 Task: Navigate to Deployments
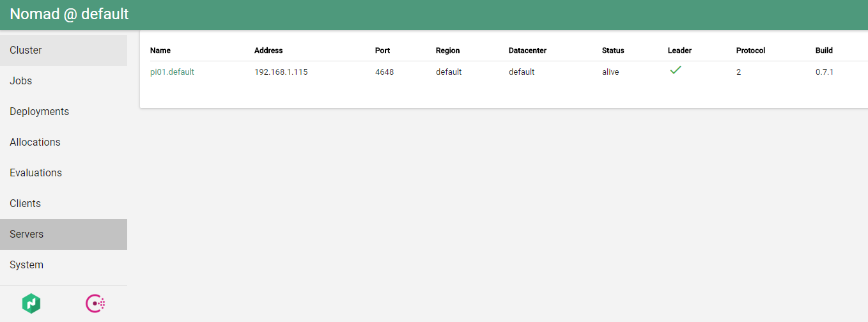(x=63, y=112)
